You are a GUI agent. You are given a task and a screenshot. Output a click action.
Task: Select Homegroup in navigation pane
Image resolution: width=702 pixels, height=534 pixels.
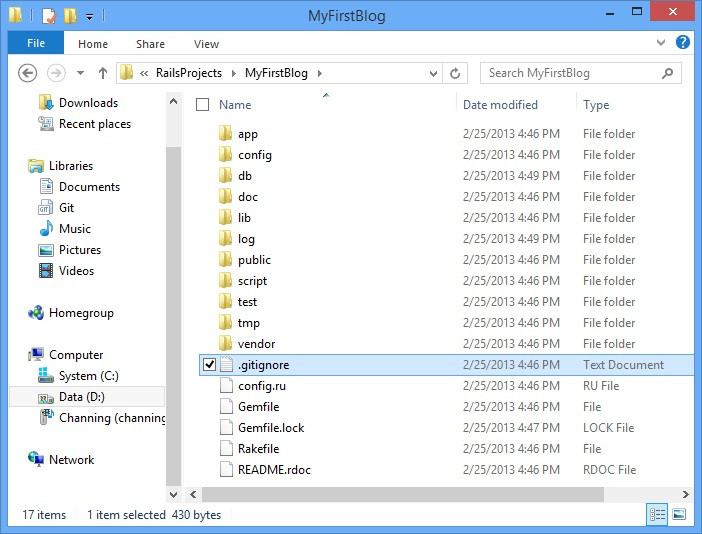pyautogui.click(x=81, y=313)
